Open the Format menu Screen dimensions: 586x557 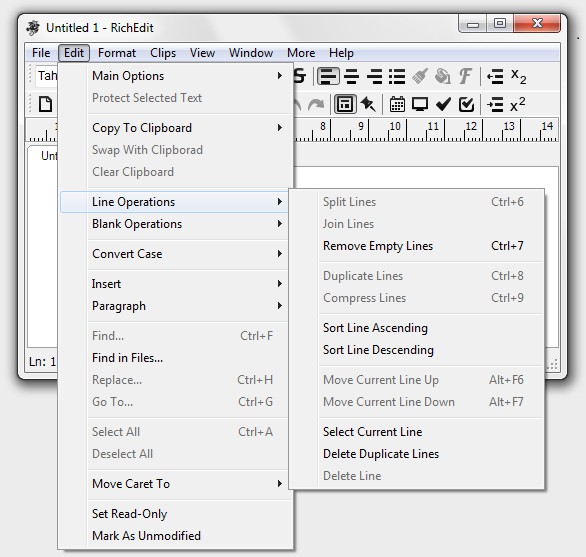pyautogui.click(x=117, y=53)
